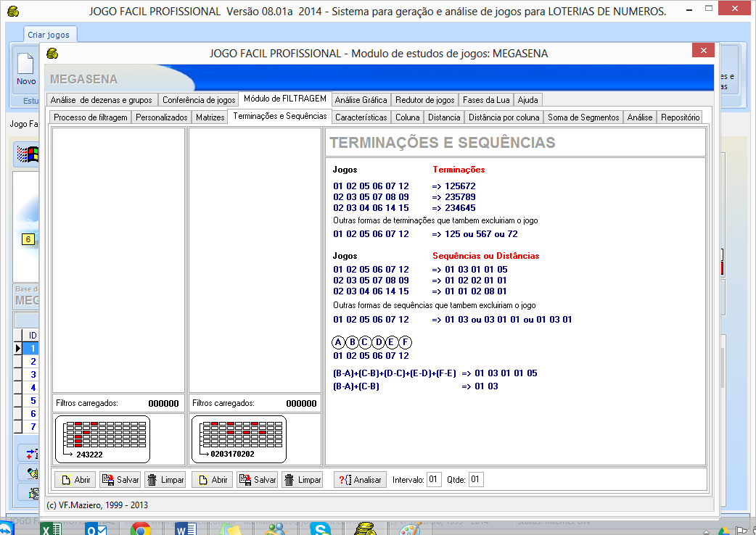Click the Qtde input field
The image size is (756, 535).
click(x=475, y=480)
